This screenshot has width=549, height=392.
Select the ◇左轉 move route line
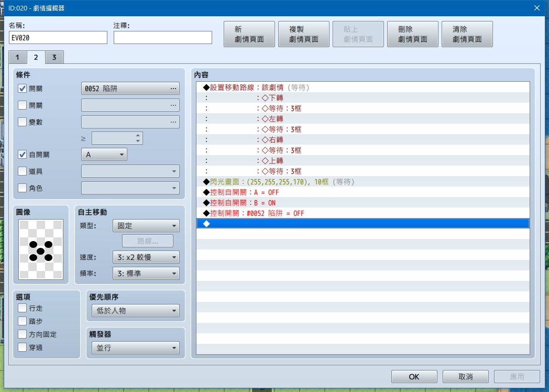coord(363,119)
